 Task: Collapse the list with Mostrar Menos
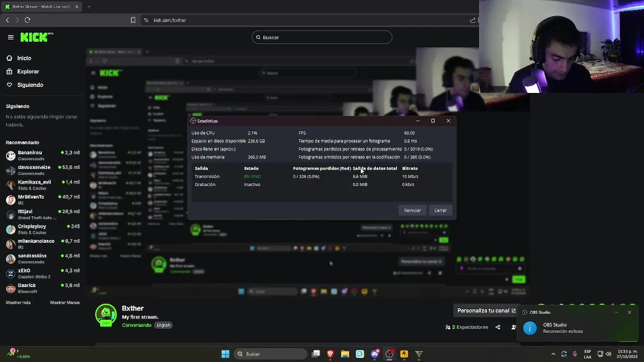[x=65, y=303]
